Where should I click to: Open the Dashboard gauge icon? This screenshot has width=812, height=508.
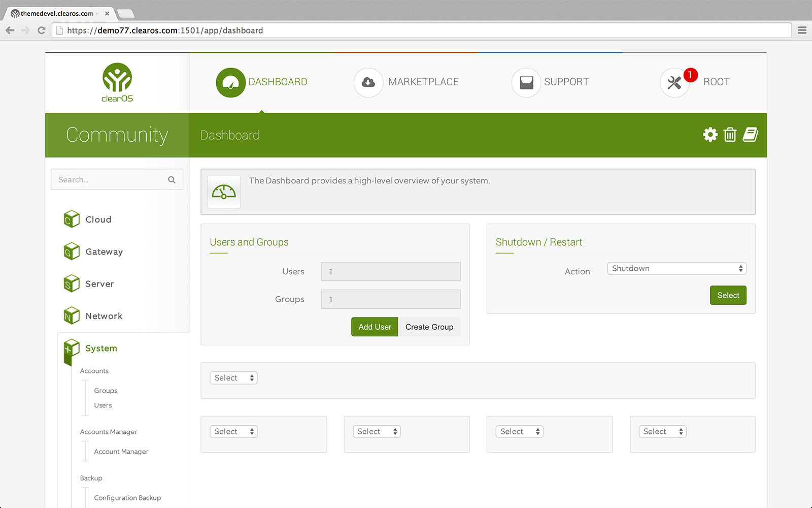tap(231, 82)
